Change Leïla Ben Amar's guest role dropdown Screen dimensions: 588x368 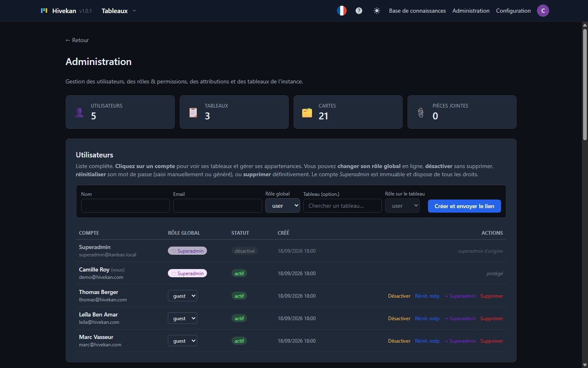183,318
